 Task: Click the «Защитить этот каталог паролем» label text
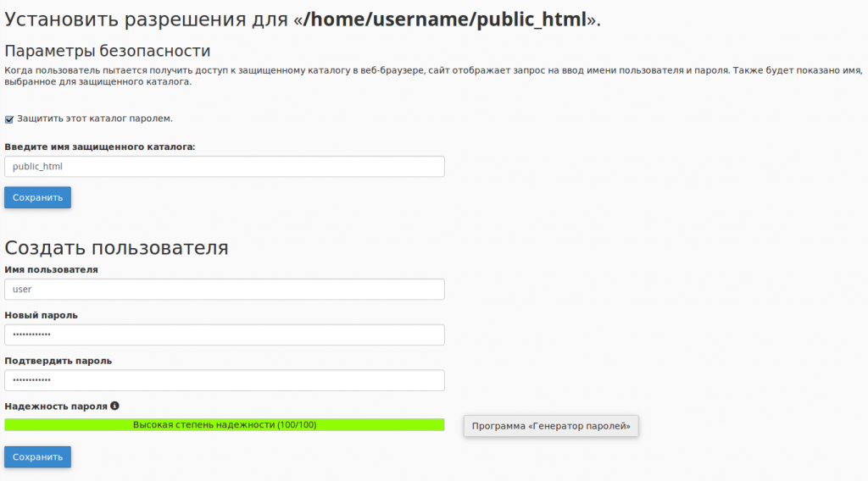pyautogui.click(x=95, y=119)
